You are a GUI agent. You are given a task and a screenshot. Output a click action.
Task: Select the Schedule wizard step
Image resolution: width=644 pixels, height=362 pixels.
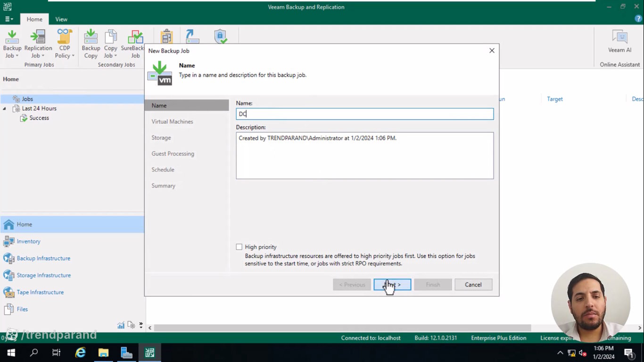(x=163, y=170)
